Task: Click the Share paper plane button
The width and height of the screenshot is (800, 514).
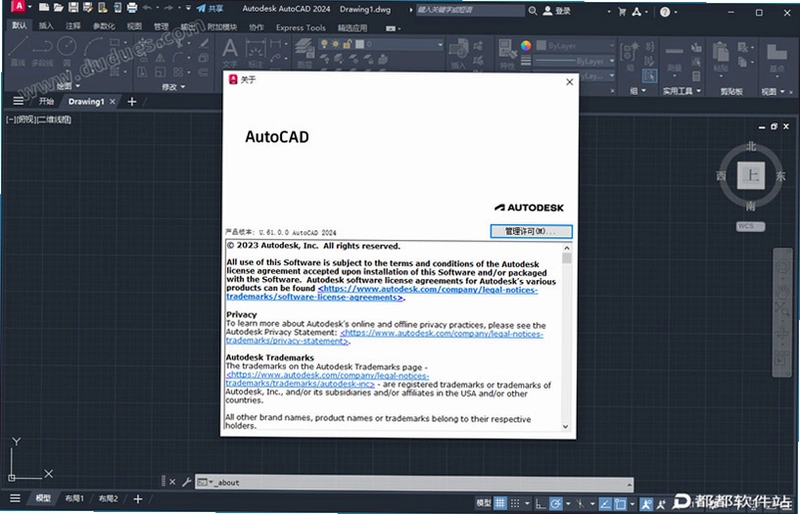Action: click(210, 8)
